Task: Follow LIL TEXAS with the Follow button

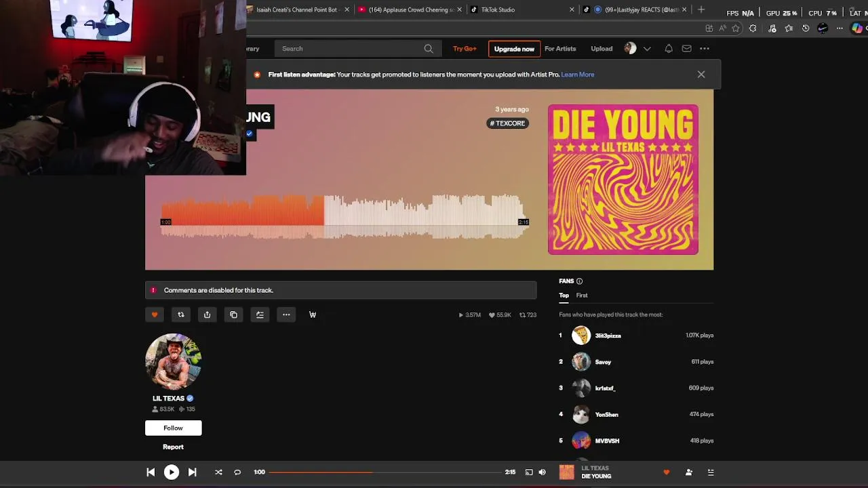Action: [173, 428]
